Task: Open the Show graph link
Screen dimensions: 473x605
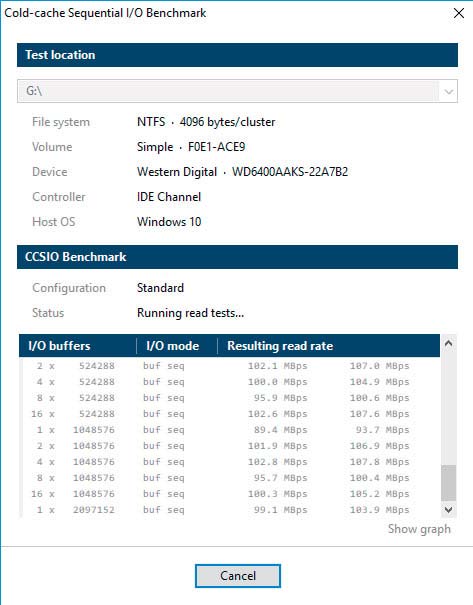Action: [x=419, y=529]
